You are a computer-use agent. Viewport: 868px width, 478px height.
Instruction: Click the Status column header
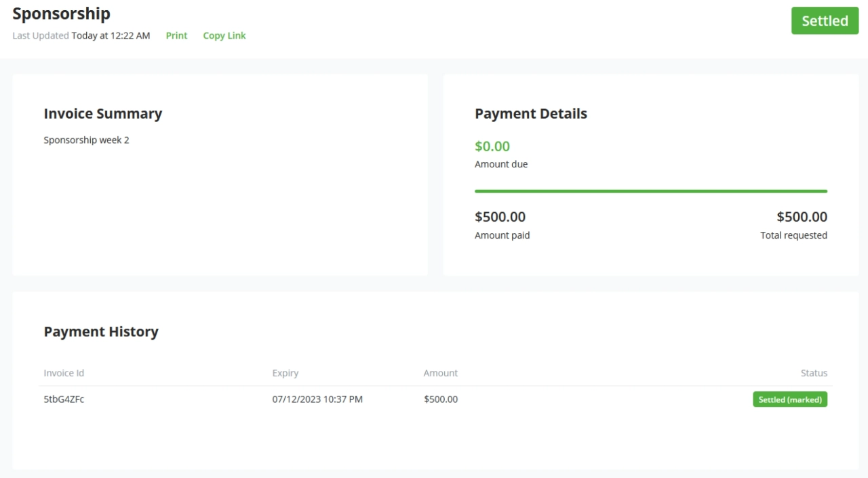click(814, 373)
